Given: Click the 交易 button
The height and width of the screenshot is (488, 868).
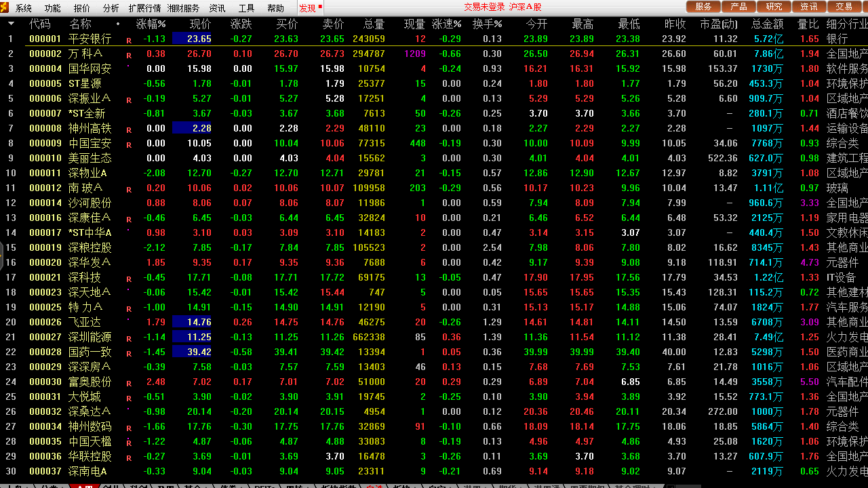Looking at the screenshot, I should pos(844,7).
